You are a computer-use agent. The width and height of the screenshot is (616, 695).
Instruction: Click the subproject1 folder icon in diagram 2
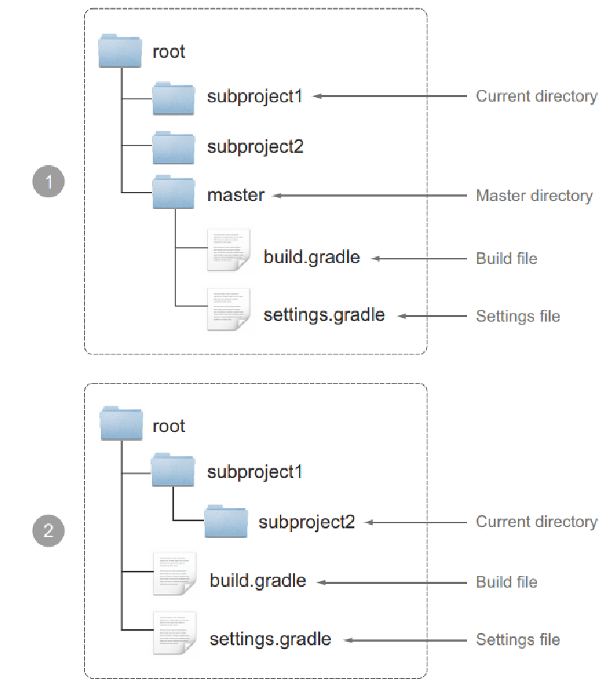coord(173,470)
